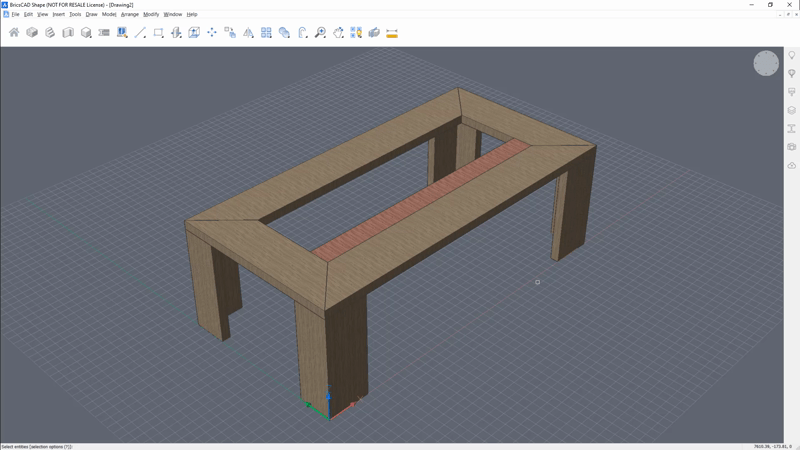Image resolution: width=800 pixels, height=450 pixels.
Task: Open the Modify menu
Action: click(151, 15)
